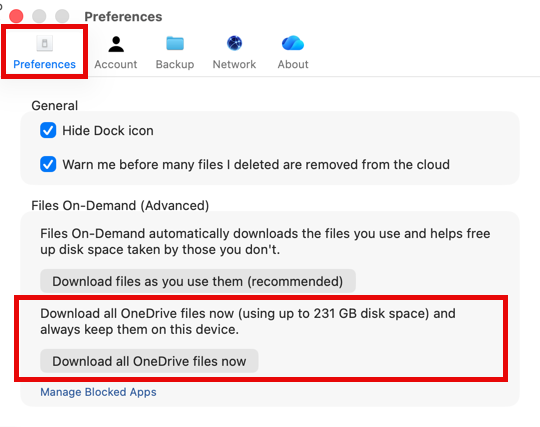Toggle Warn me before many files deleted

[48, 164]
